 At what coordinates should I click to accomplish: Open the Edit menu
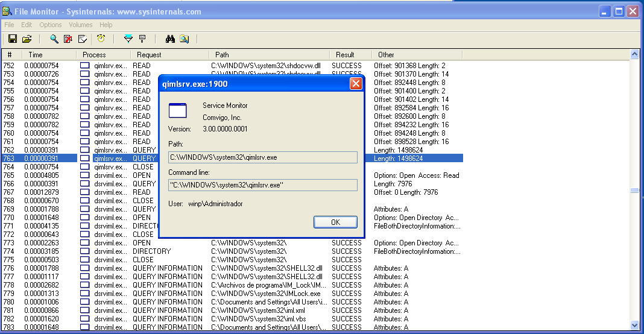(27, 25)
